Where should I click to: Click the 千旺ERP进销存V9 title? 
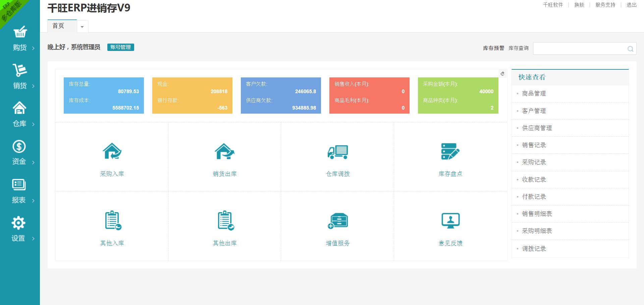[89, 8]
